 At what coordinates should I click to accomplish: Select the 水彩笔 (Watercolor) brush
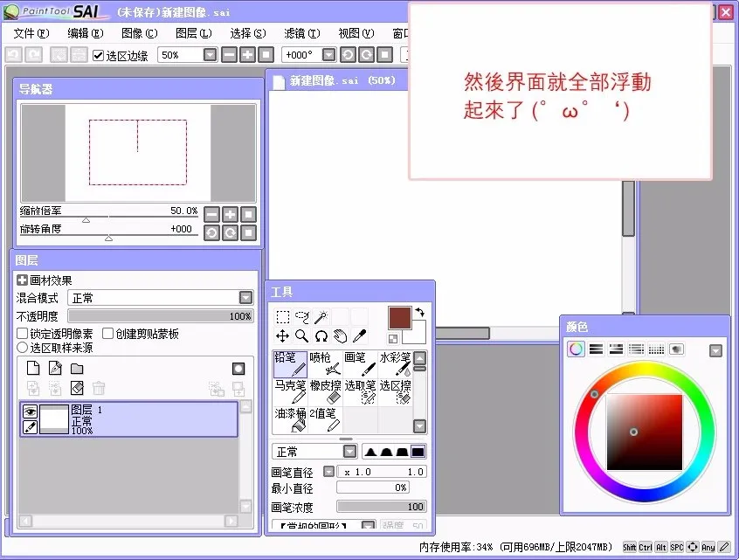pos(394,363)
